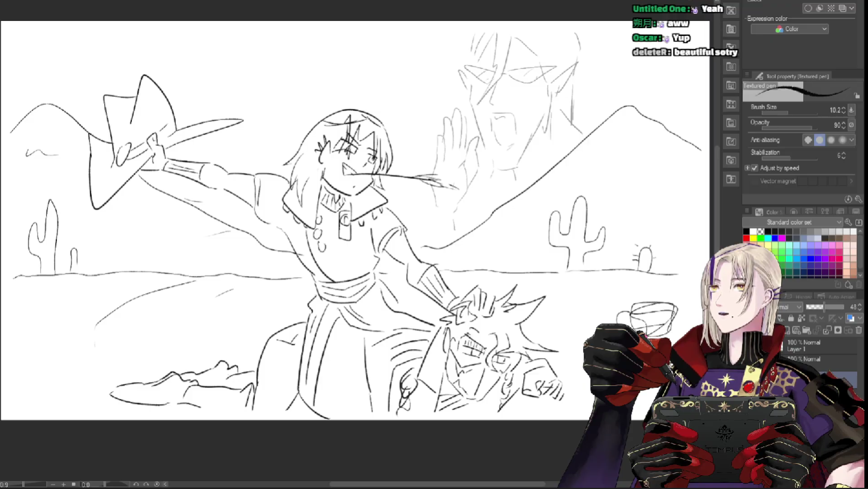Click the circle border effect icon
The image size is (868, 489).
809,8
